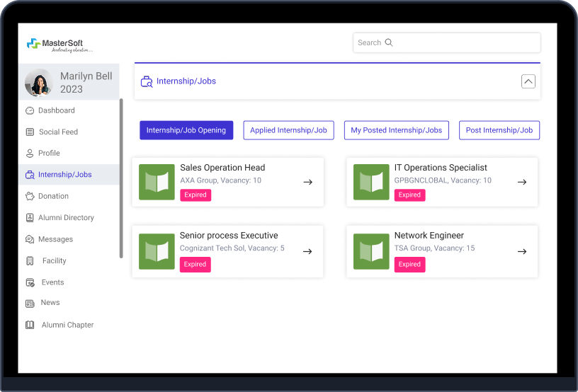Open Alumni Chapter in sidebar
Image resolution: width=578 pixels, height=392 pixels.
(67, 325)
